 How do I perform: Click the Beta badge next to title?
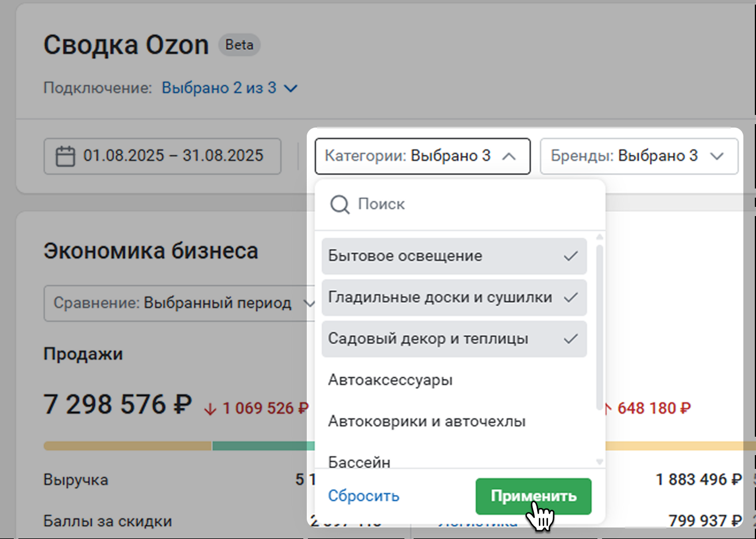239,45
